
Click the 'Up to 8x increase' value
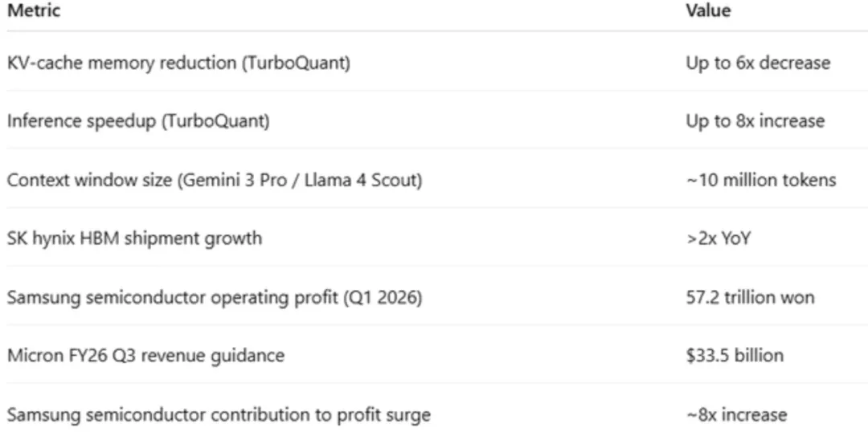(755, 121)
